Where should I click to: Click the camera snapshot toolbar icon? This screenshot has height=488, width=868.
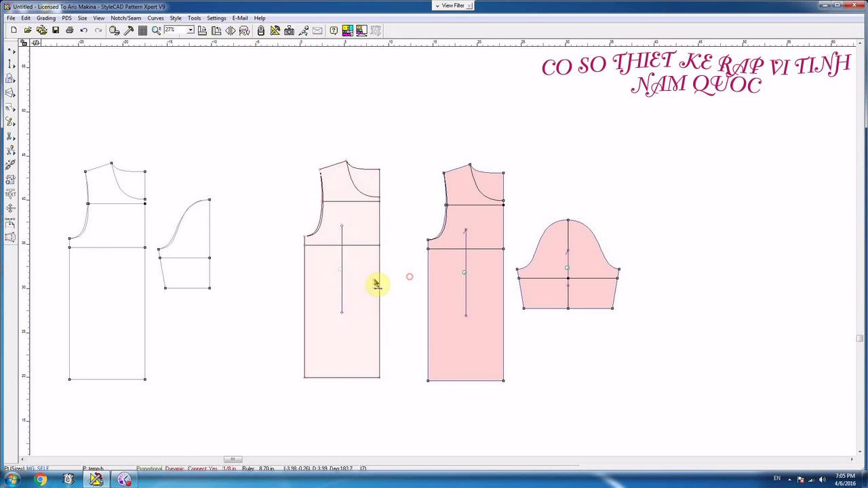[290, 30]
